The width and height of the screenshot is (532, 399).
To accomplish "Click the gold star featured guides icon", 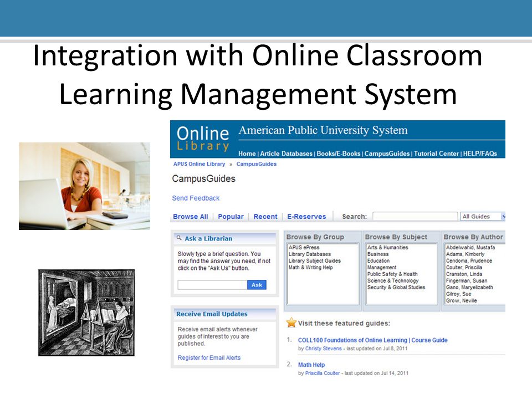I will [x=291, y=323].
